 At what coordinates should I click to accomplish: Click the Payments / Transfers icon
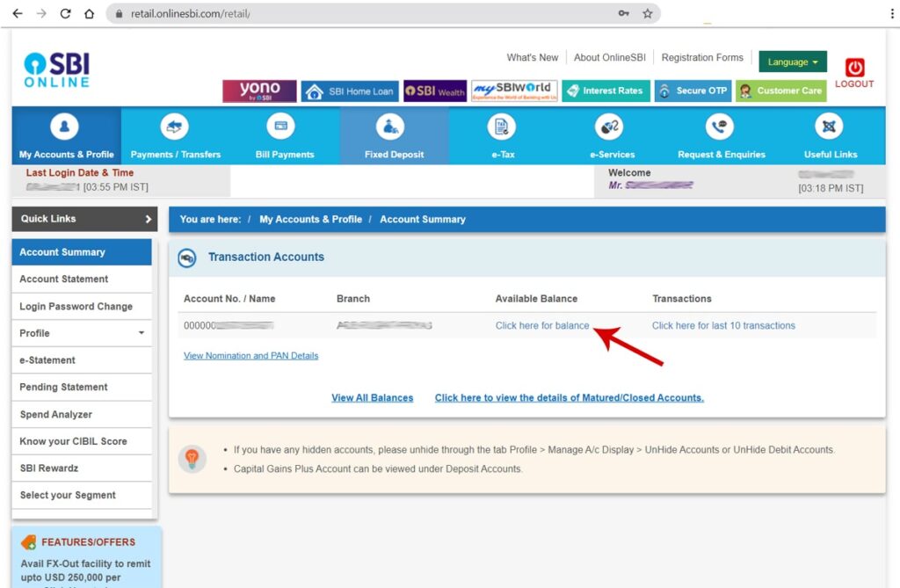point(175,127)
